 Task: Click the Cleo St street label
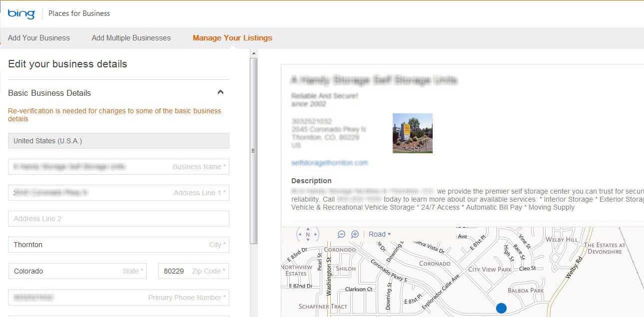coord(528,268)
